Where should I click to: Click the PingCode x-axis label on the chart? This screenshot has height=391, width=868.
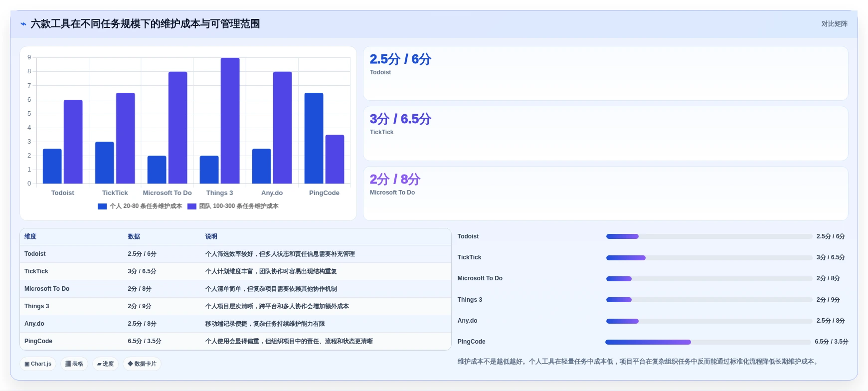[x=324, y=193]
